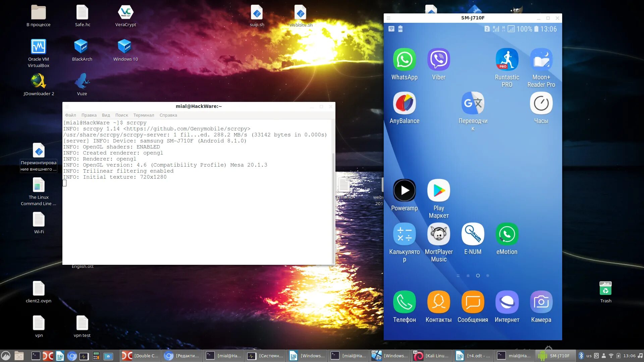Launch the Viber app icon
644x362 pixels.
[x=438, y=60]
